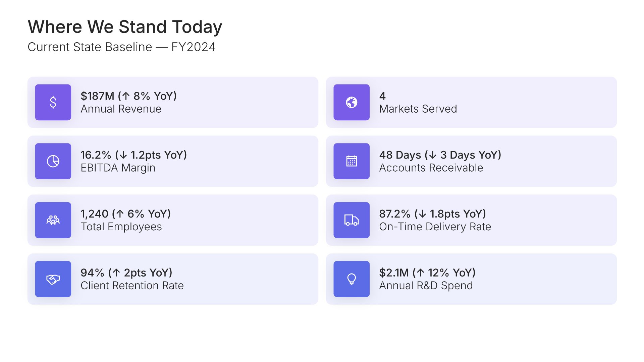Click the Annual R&D Spend label
644x362 pixels.
(x=426, y=286)
